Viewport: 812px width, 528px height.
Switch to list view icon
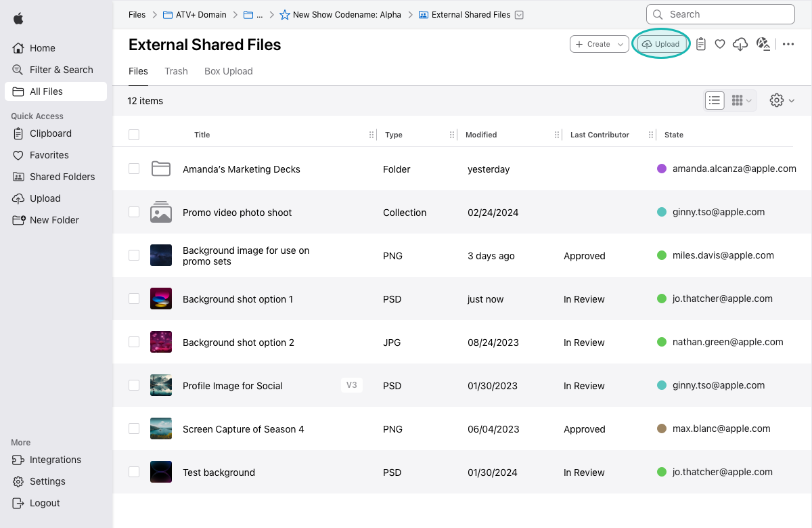[x=715, y=101]
